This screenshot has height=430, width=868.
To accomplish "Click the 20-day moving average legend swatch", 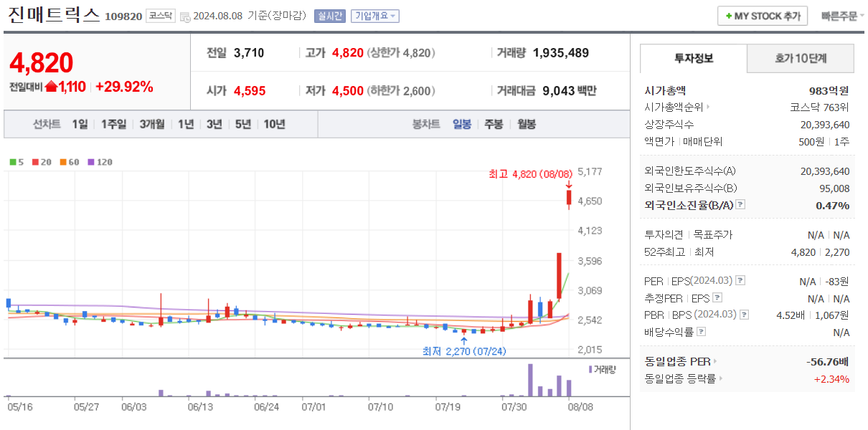I will (x=34, y=162).
